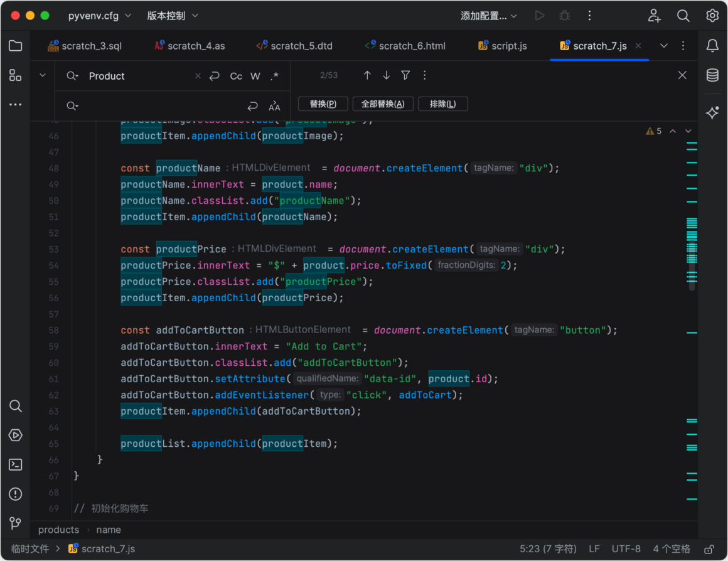Open the Database tool window icon
Image resolution: width=728 pixels, height=561 pixels.
tap(713, 75)
